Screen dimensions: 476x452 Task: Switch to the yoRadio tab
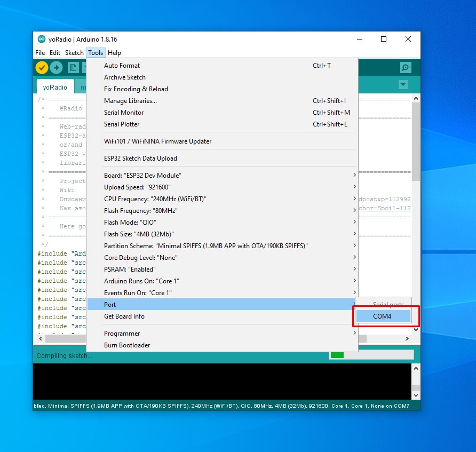55,87
